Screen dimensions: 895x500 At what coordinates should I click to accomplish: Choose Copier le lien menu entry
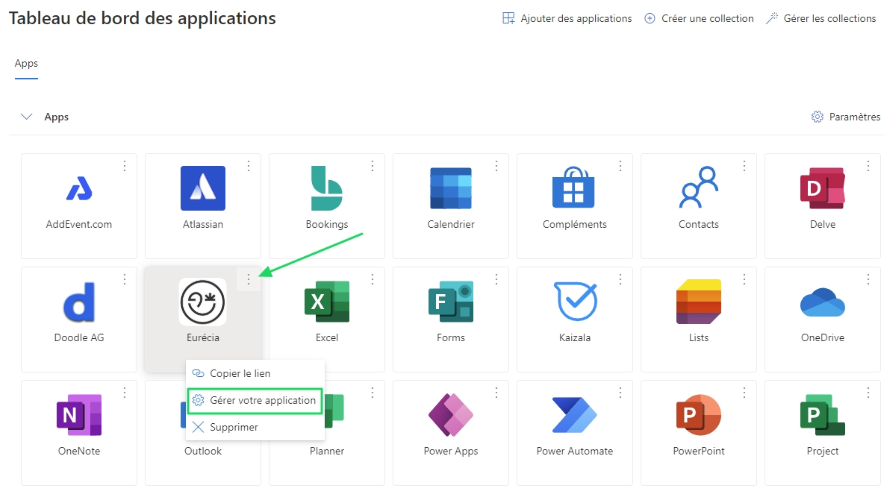click(x=256, y=373)
